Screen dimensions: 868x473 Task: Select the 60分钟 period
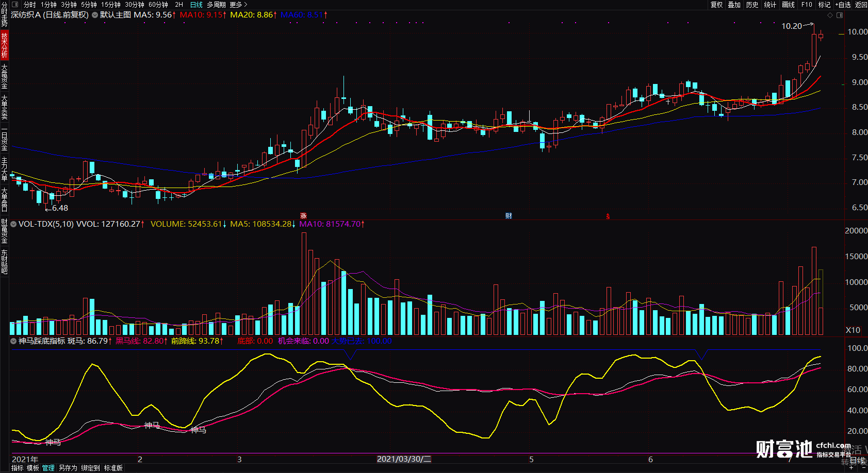point(158,5)
